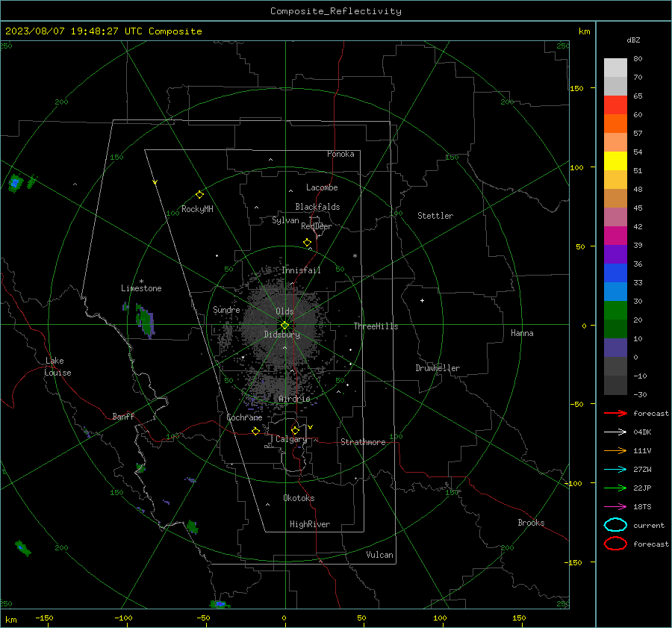Click the red forecast arrow legend icon
672x628 pixels.
tap(615, 413)
